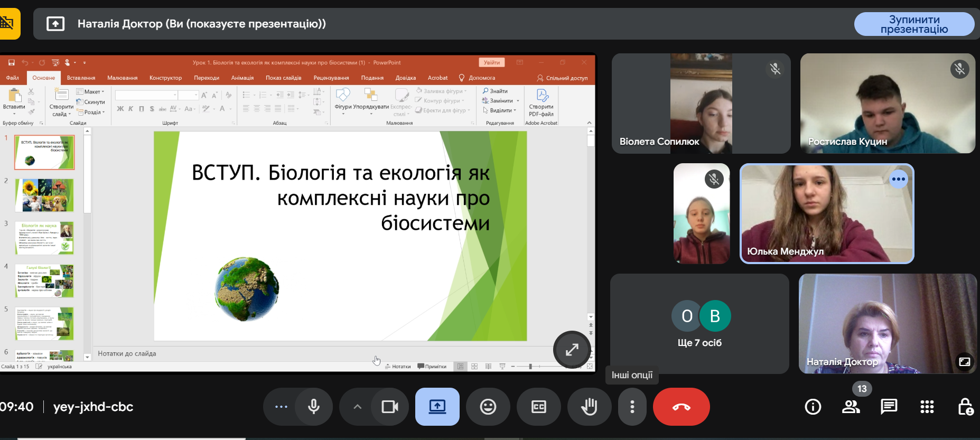The height and width of the screenshot is (440, 980).
Task: Click the Undo arrow in the quick access toolbar
Action: [x=24, y=62]
